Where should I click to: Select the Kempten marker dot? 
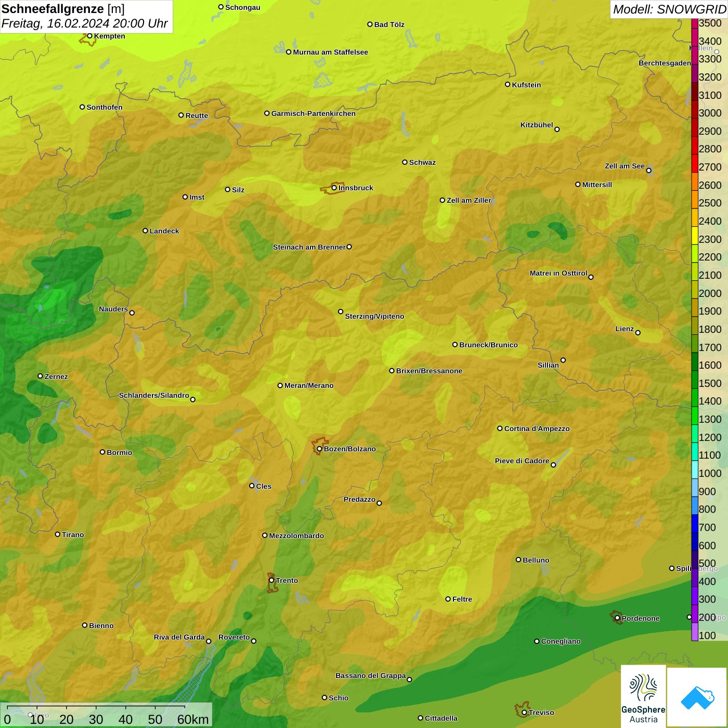(x=89, y=36)
